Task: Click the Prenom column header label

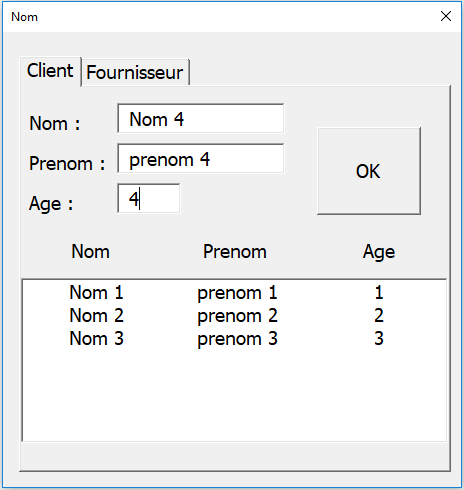Action: pos(235,251)
